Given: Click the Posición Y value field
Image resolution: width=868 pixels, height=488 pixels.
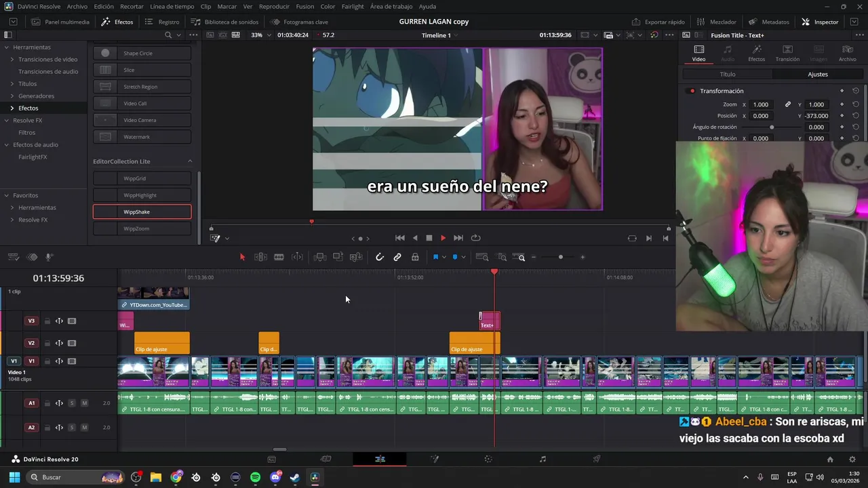Looking at the screenshot, I should pyautogui.click(x=816, y=116).
